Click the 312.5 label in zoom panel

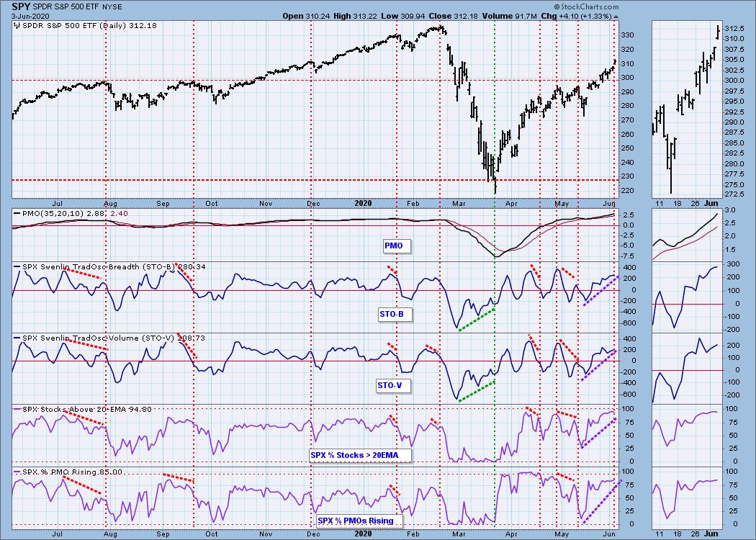736,29
